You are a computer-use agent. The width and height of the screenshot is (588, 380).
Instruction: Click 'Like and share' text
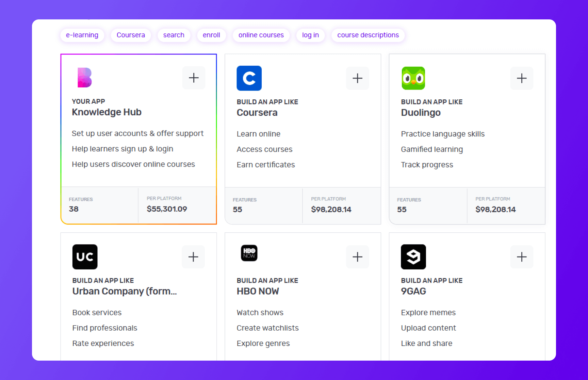[x=427, y=343]
